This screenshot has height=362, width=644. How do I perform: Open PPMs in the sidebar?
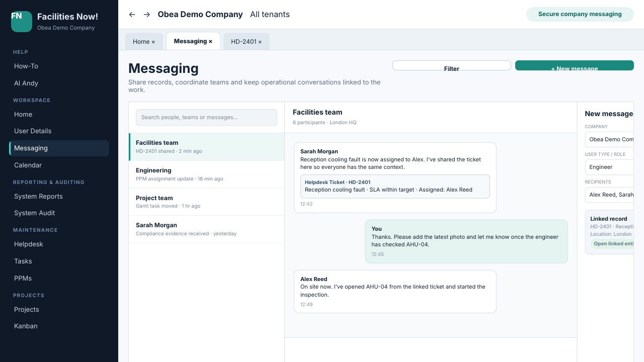59,278
